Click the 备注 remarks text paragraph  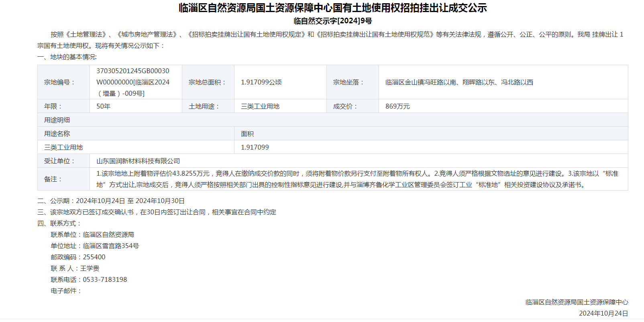357,179
